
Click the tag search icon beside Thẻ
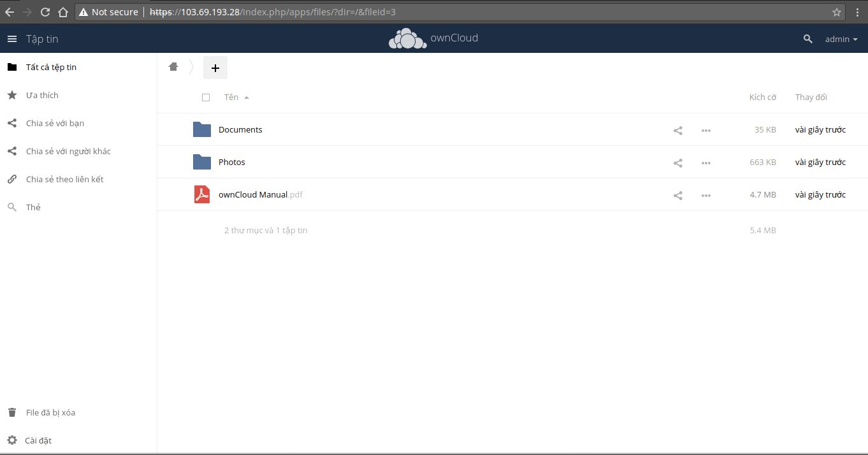[12, 207]
